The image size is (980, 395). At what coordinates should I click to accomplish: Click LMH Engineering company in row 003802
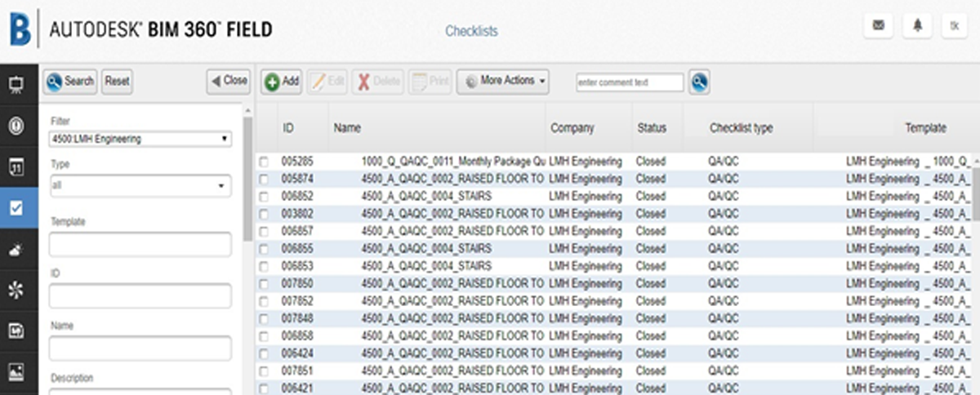tap(586, 214)
